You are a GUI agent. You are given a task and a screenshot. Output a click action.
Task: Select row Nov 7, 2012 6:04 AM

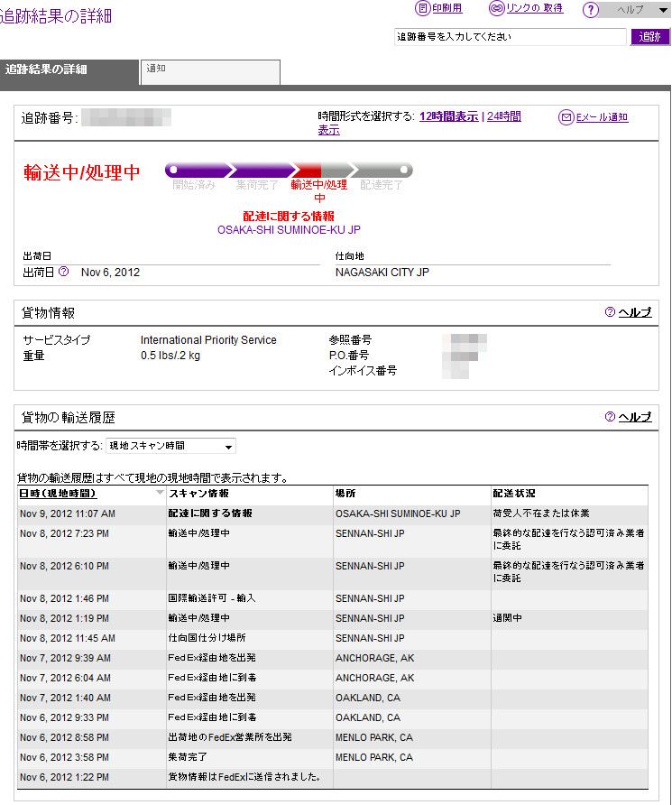333,678
